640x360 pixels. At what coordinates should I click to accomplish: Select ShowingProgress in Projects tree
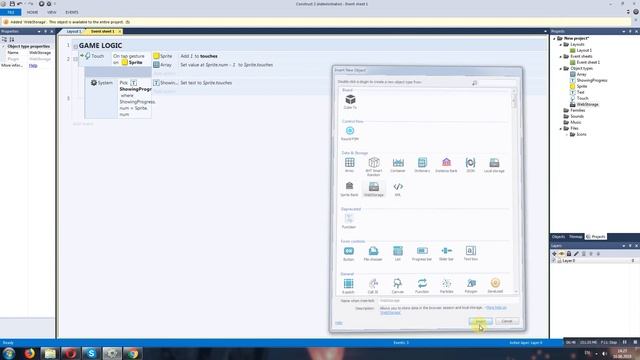[592, 80]
